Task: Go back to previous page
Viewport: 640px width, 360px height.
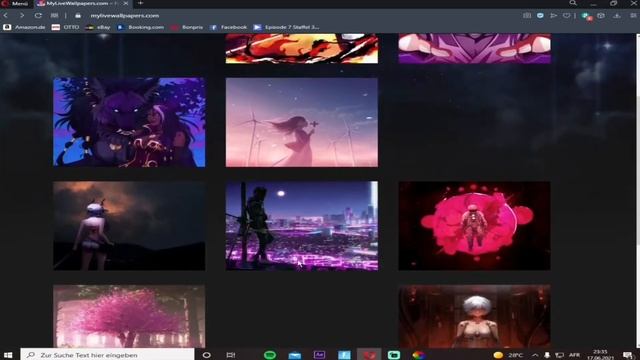Action: [x=6, y=16]
